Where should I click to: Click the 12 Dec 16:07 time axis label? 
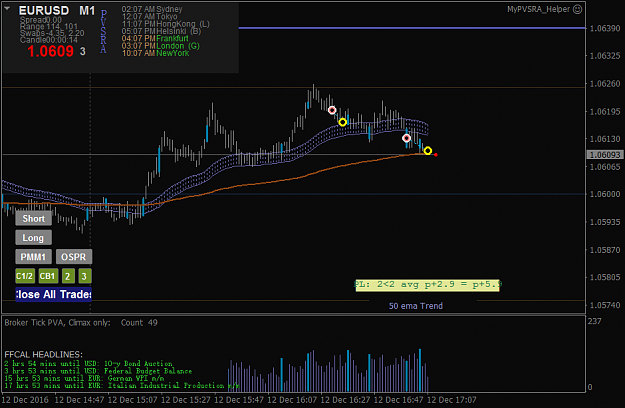coord(292,400)
